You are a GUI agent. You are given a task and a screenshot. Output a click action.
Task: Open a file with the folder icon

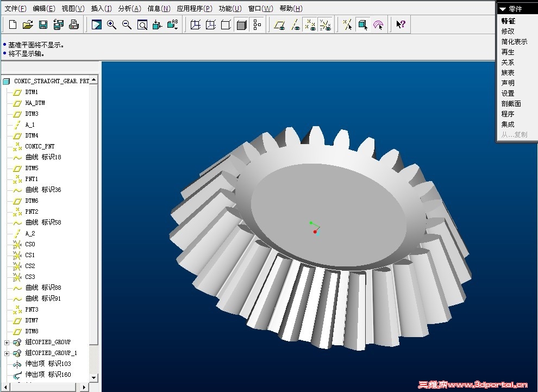point(28,24)
